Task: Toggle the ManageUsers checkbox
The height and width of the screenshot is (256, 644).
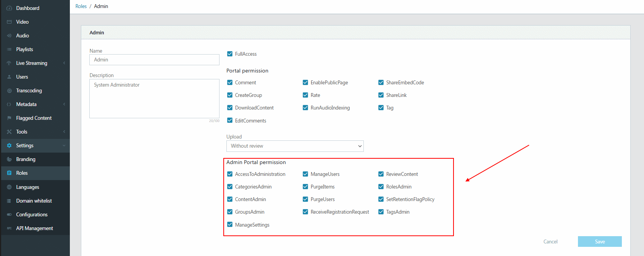Action: point(305,174)
